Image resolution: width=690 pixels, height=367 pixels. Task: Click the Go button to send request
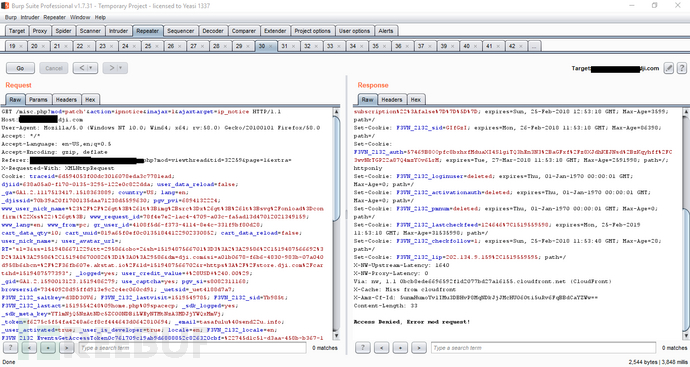click(x=20, y=68)
